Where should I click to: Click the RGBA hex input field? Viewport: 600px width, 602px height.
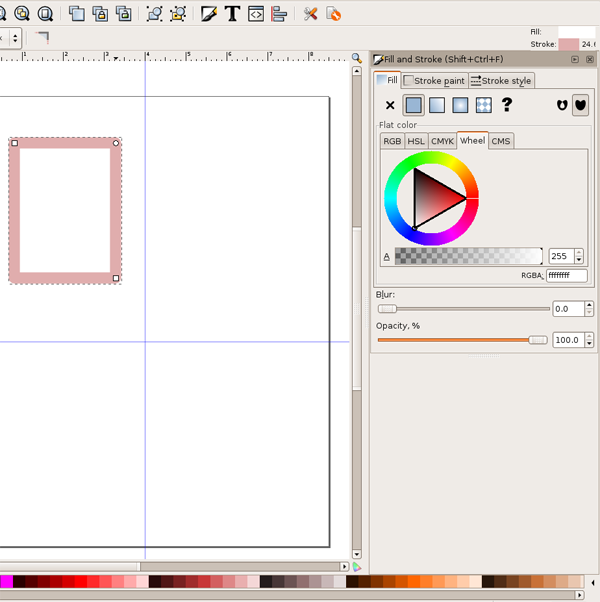point(566,275)
